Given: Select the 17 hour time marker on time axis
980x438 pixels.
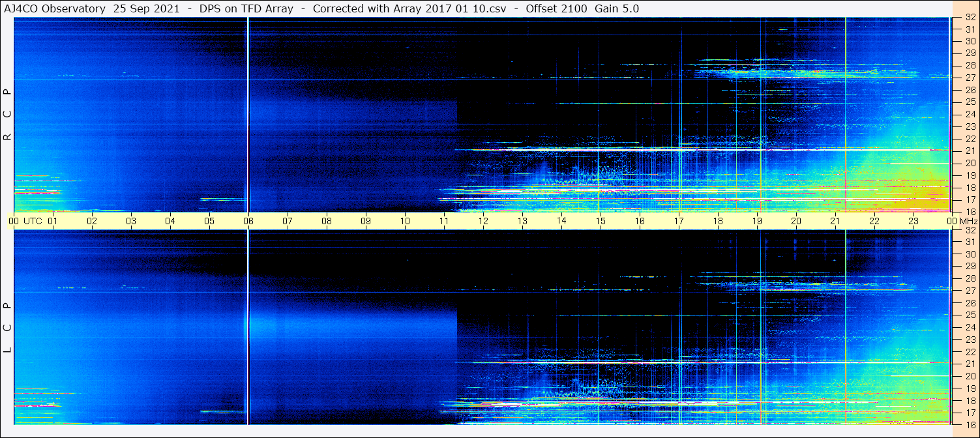Looking at the screenshot, I should point(679,221).
